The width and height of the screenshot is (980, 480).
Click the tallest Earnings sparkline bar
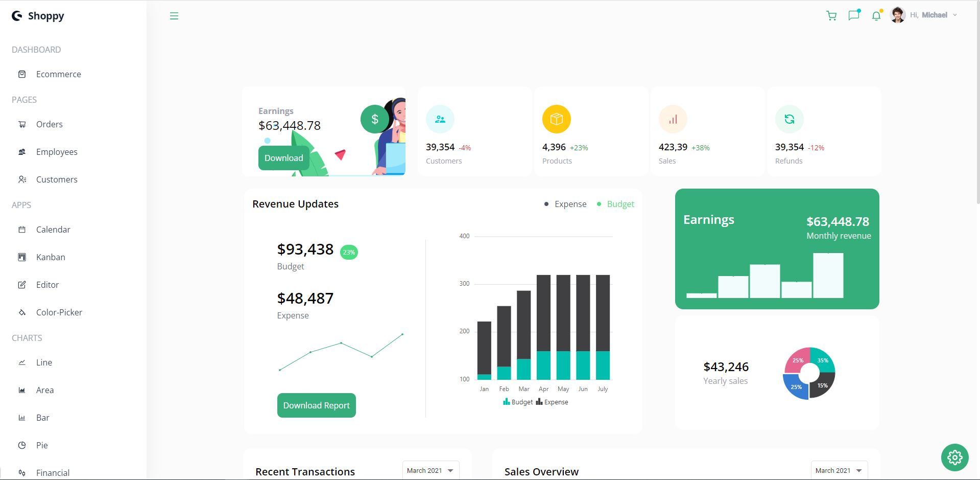(828, 276)
